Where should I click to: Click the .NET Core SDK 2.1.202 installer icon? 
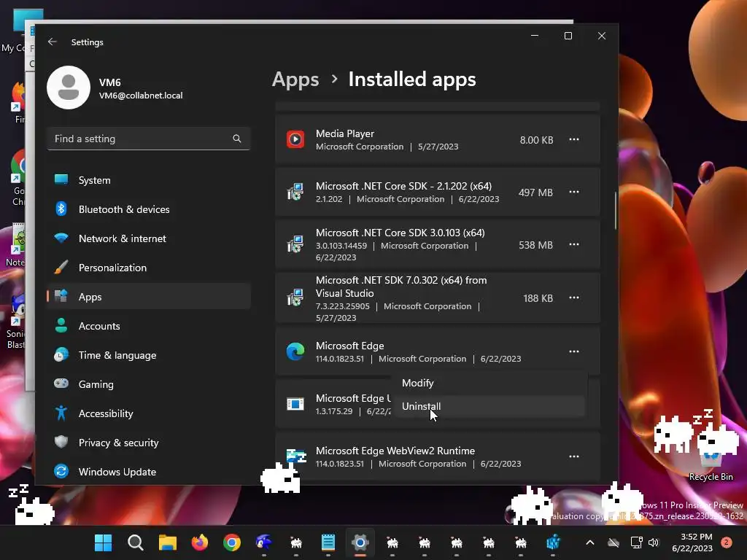click(x=295, y=192)
